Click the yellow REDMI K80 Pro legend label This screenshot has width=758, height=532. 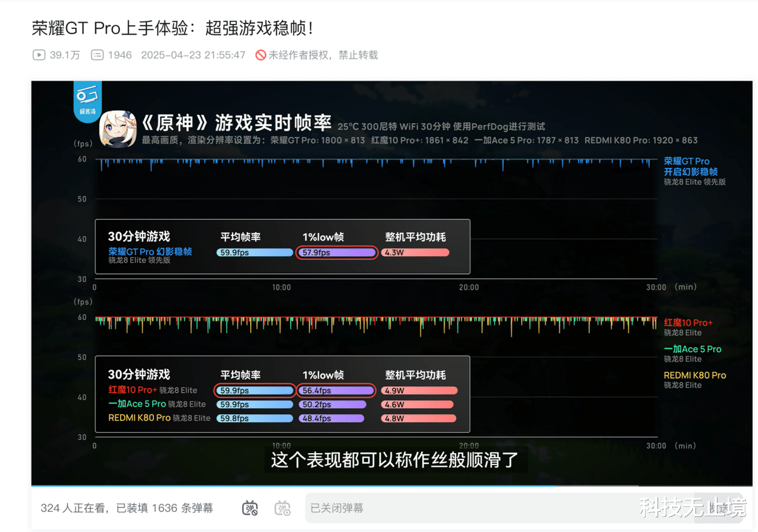[695, 375]
